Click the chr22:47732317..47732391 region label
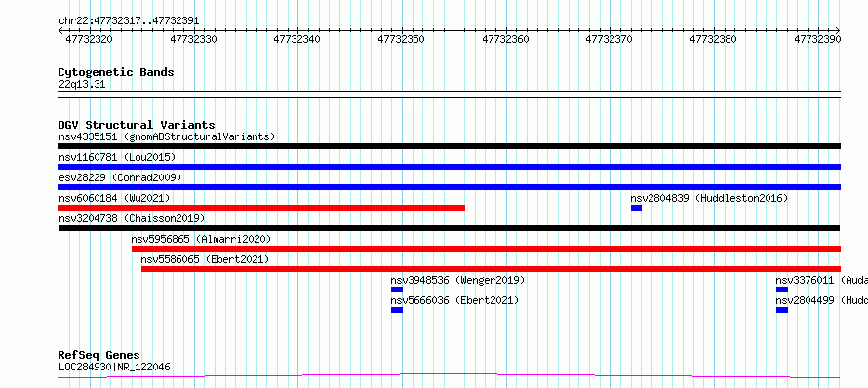Screen dimensions: 868x388 pos(129,21)
